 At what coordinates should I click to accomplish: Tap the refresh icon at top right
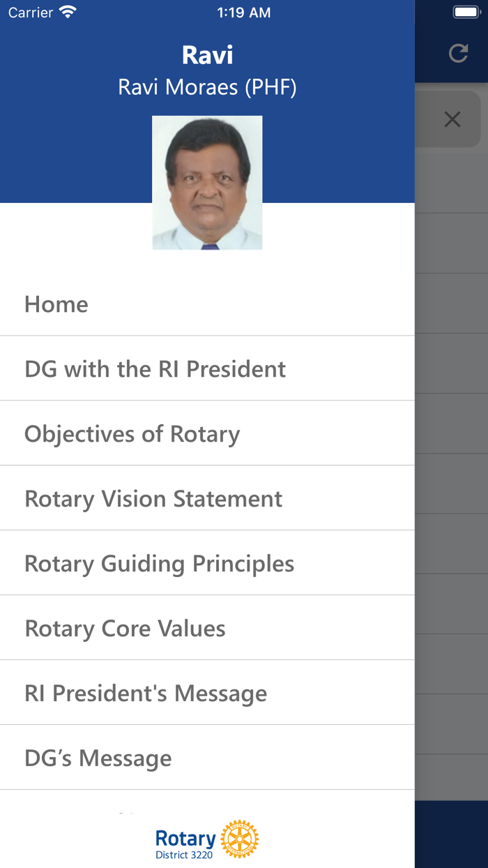459,51
